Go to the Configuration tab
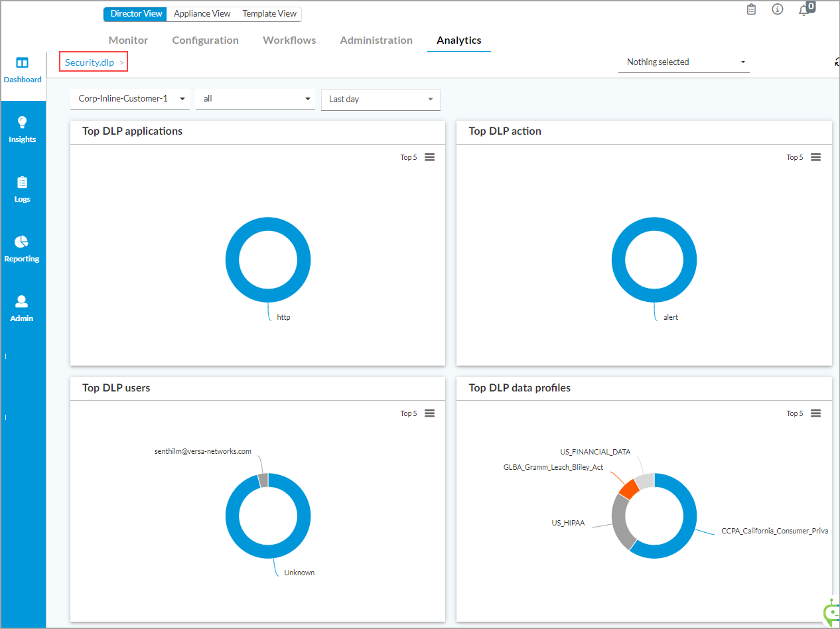The image size is (840, 629). coord(205,40)
